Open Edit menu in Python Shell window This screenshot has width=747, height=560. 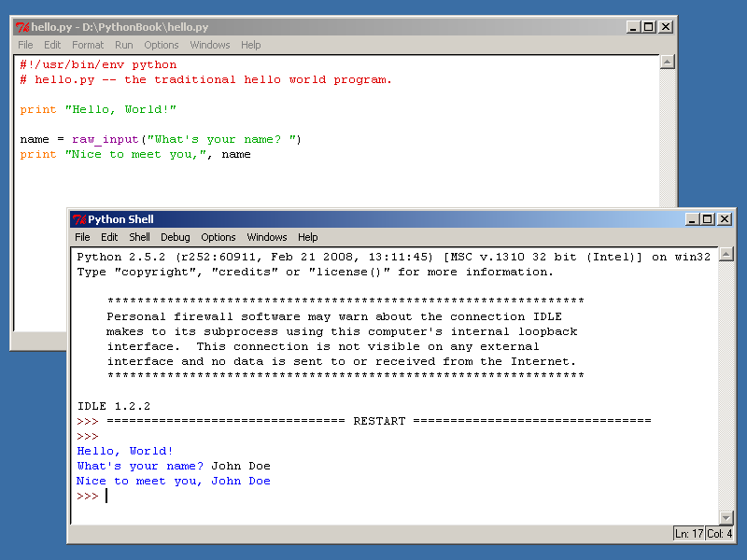[x=109, y=237]
